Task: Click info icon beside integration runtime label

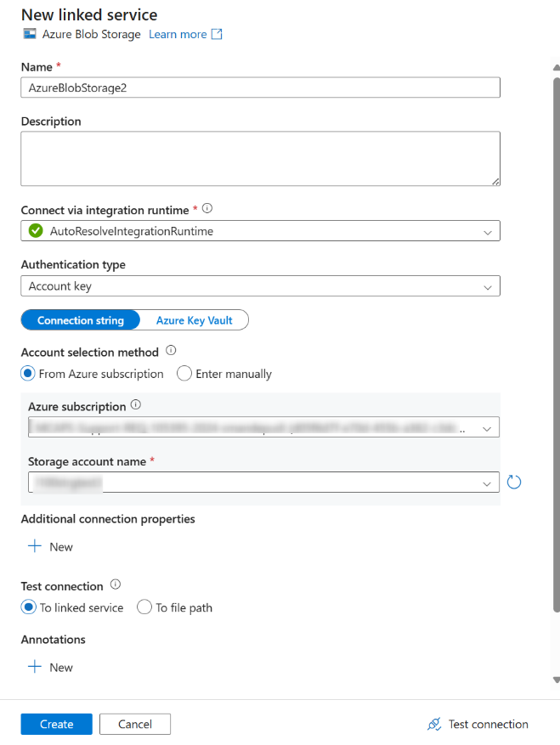Action: coord(207,208)
